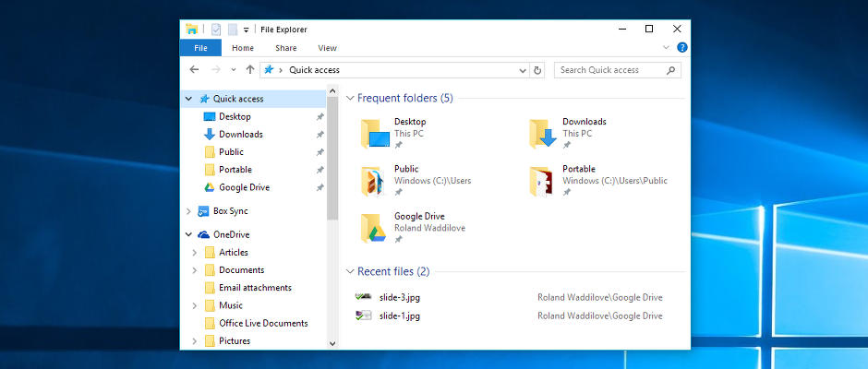Select the slide-1.jpg recent file
The height and width of the screenshot is (369, 868).
[x=400, y=315]
